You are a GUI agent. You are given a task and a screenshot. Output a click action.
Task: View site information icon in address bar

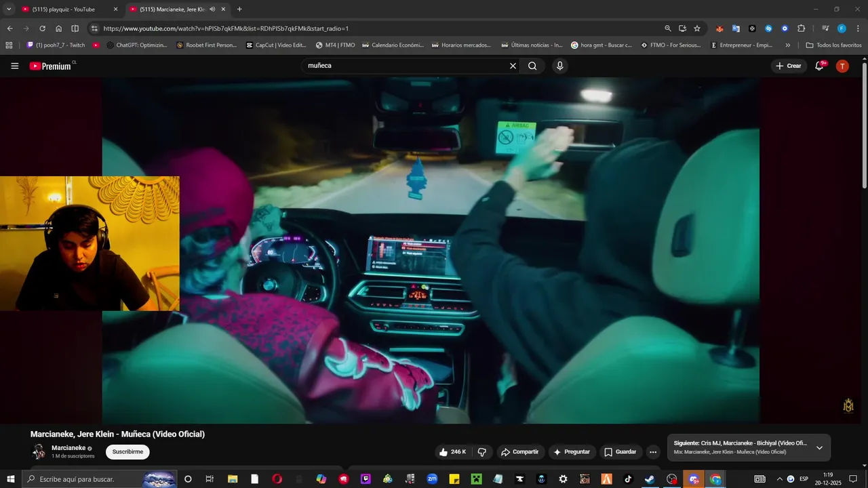94,28
